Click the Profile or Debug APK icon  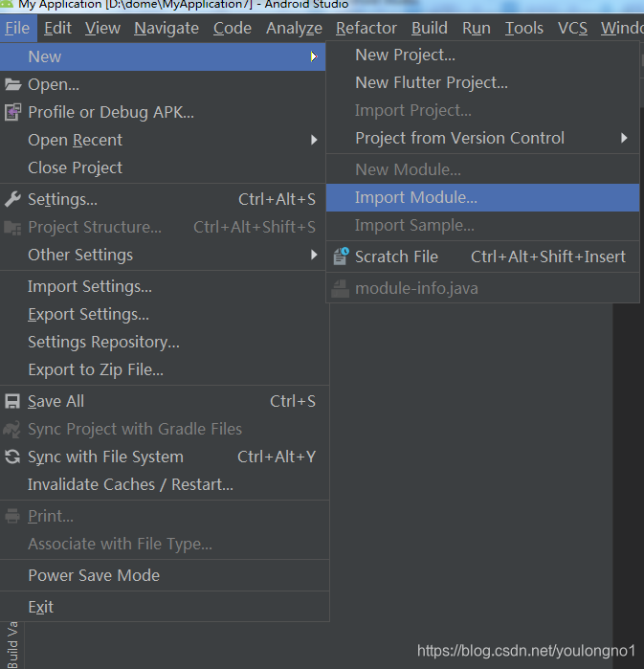12,112
